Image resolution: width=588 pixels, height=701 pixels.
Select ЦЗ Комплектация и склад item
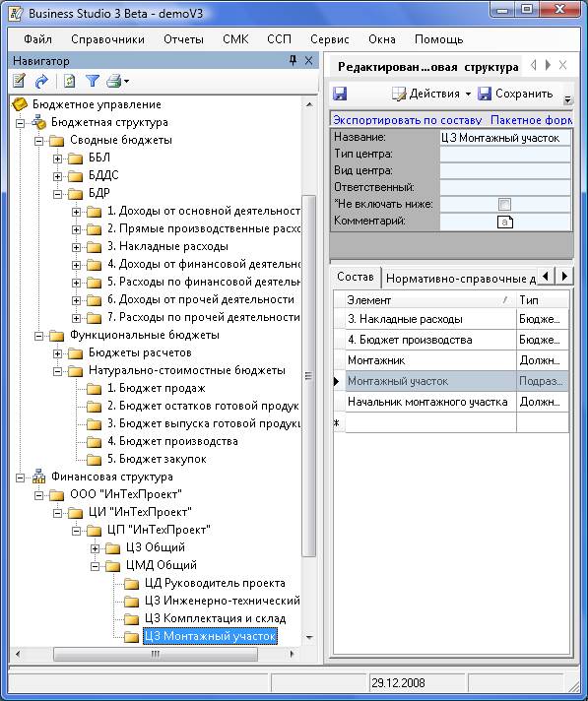point(215,618)
